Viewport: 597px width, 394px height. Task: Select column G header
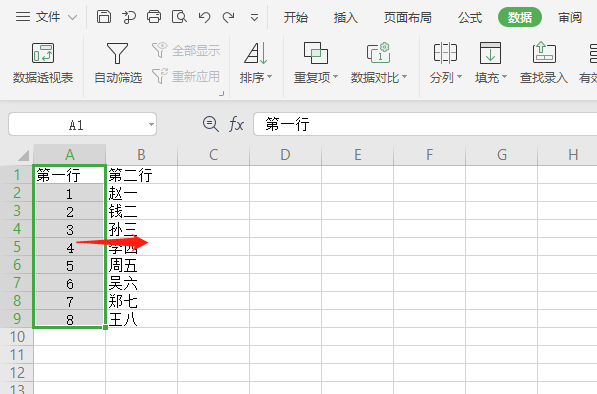click(x=501, y=155)
